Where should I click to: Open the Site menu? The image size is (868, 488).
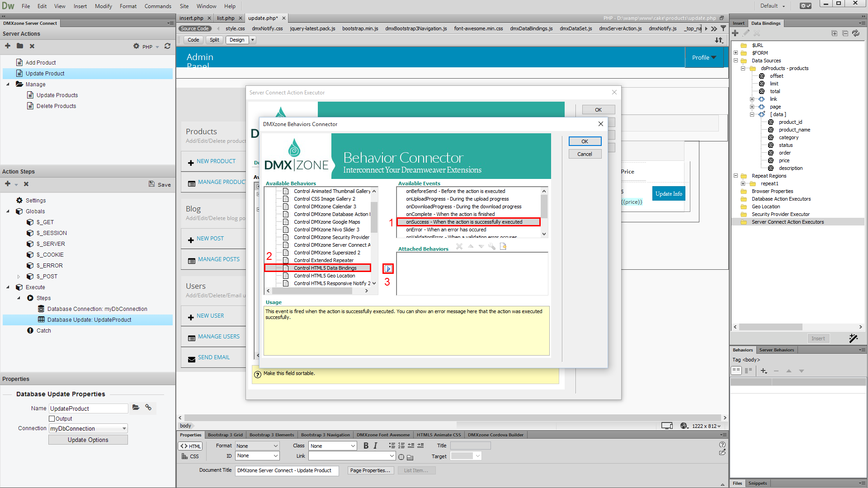(184, 6)
